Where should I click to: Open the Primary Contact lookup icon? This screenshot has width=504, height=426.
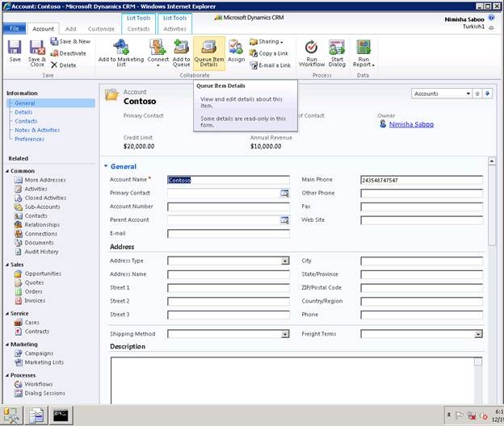(x=284, y=194)
